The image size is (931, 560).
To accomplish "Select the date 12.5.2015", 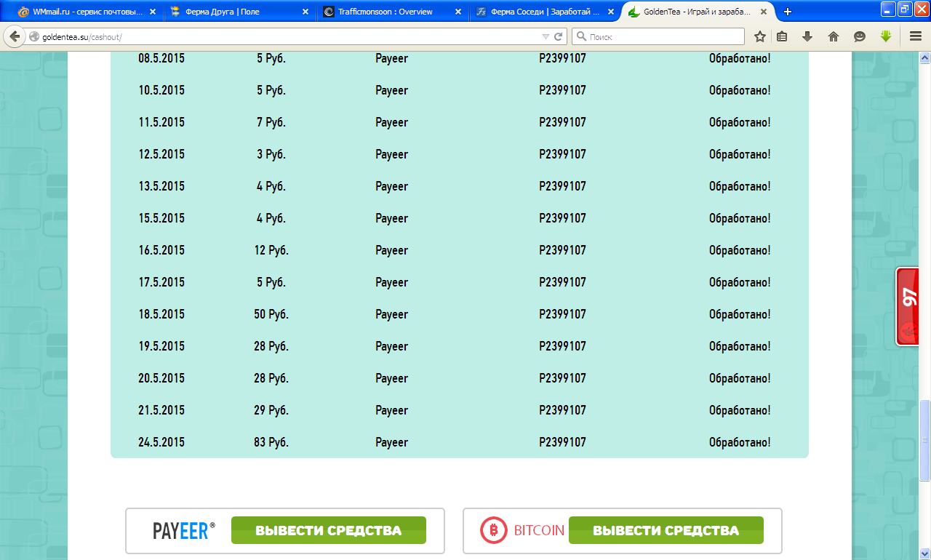I will pyautogui.click(x=161, y=154).
